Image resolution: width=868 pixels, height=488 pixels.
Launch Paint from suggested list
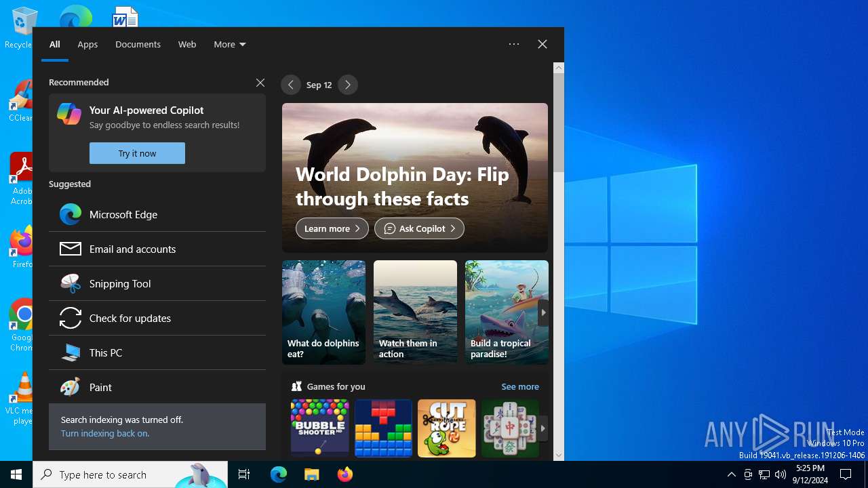pyautogui.click(x=157, y=387)
